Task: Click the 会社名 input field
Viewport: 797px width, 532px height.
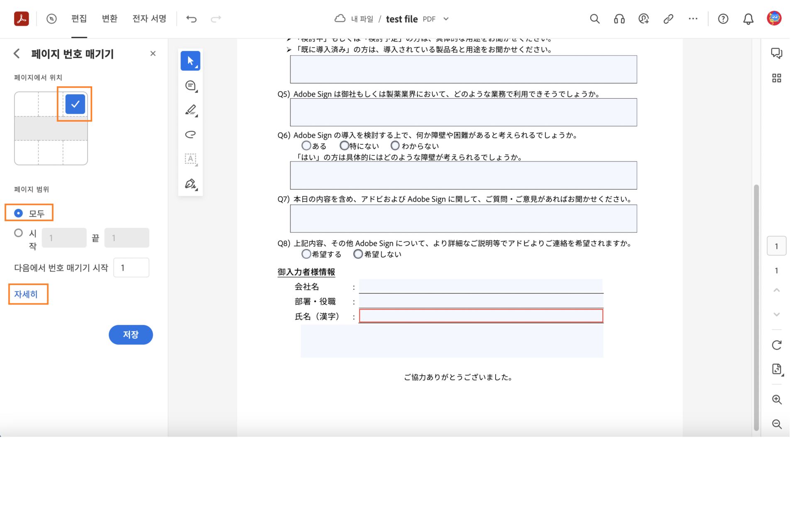Action: (481, 286)
